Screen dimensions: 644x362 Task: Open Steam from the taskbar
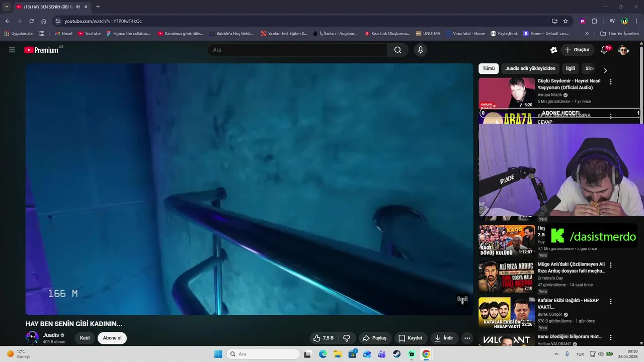[x=396, y=354]
